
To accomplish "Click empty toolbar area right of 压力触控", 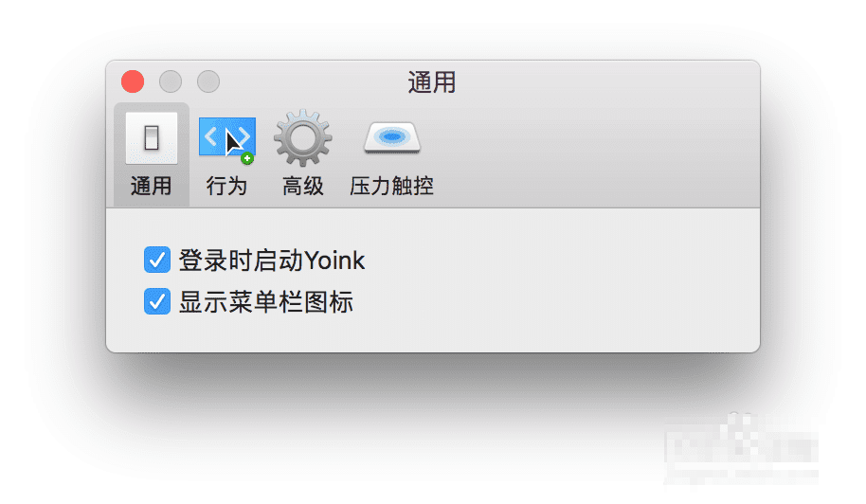I will [x=597, y=154].
